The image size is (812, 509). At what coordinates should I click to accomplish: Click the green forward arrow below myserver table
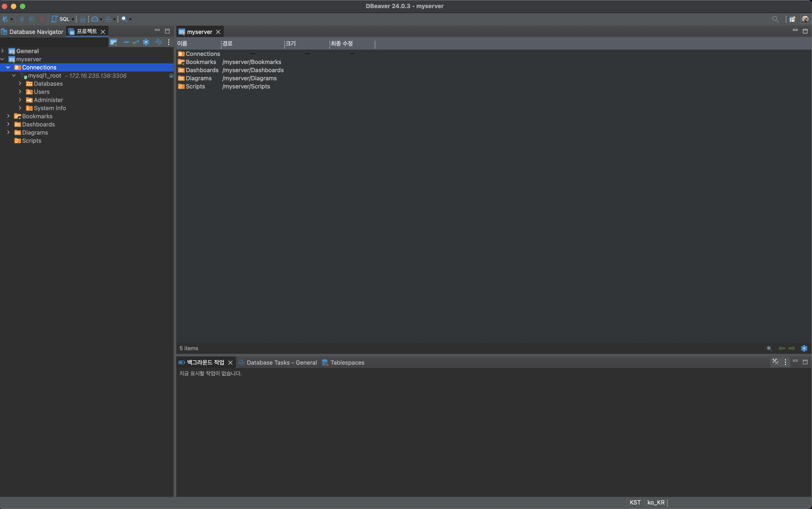point(791,348)
